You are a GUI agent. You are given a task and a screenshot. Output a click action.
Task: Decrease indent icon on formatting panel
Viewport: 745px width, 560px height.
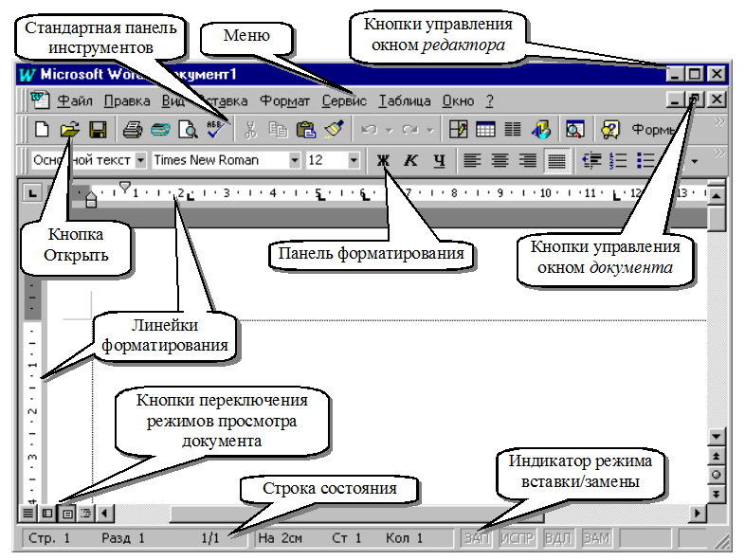coord(591,160)
